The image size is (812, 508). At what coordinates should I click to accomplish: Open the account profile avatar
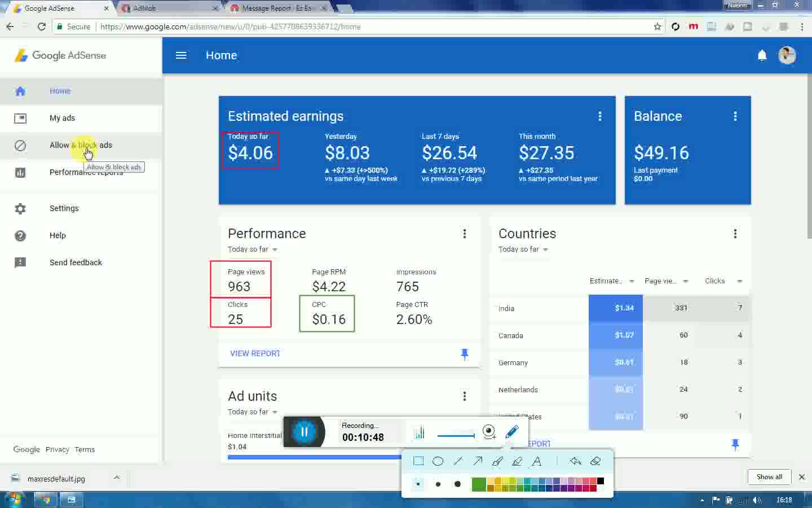click(787, 55)
